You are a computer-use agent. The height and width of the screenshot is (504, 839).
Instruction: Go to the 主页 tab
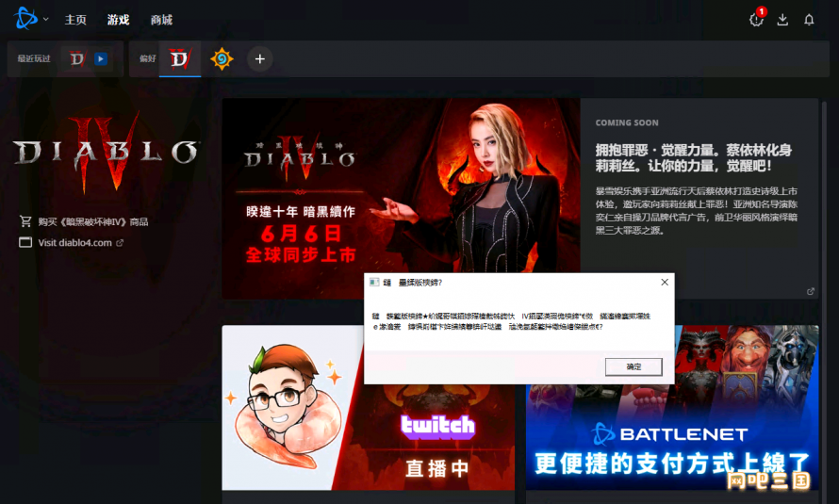75,20
